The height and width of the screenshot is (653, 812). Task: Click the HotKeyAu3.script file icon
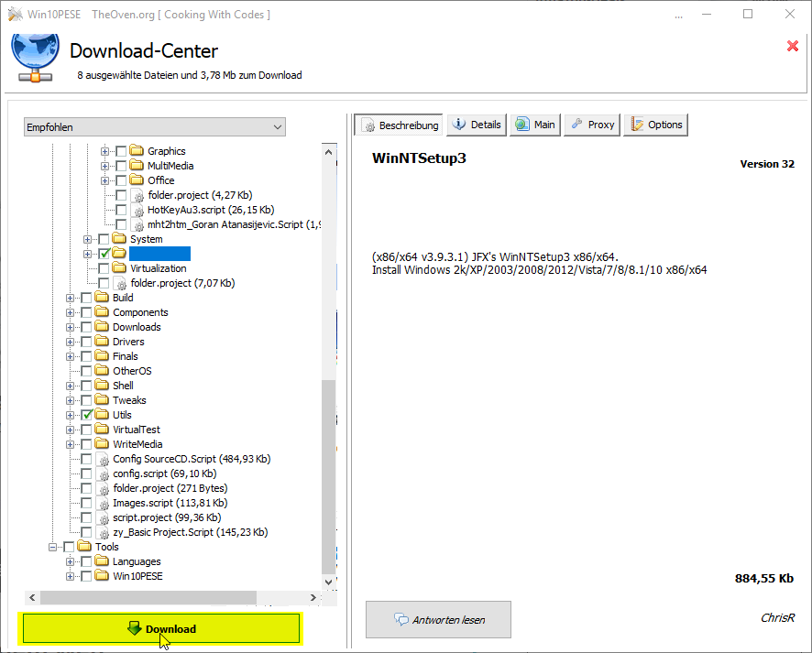point(138,210)
